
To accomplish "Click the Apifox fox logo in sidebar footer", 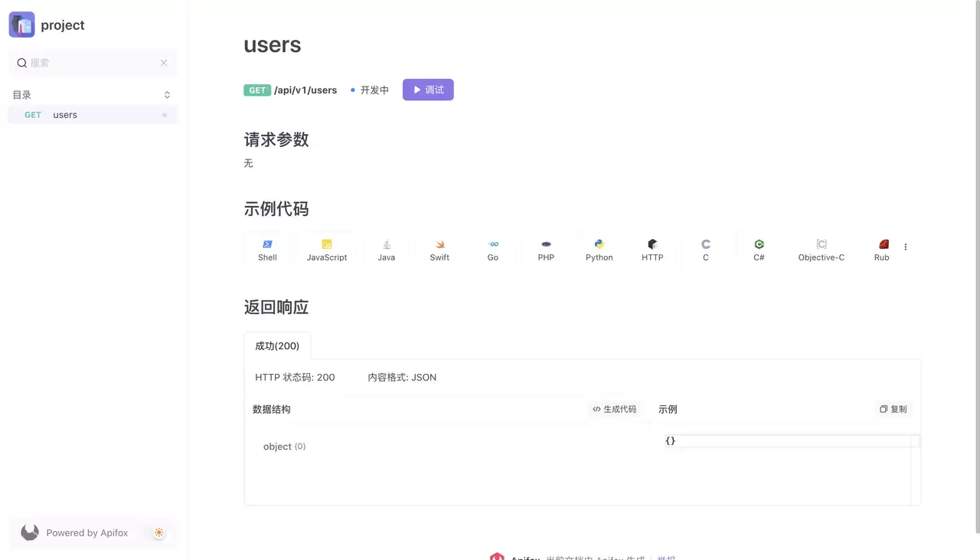I will pyautogui.click(x=30, y=532).
